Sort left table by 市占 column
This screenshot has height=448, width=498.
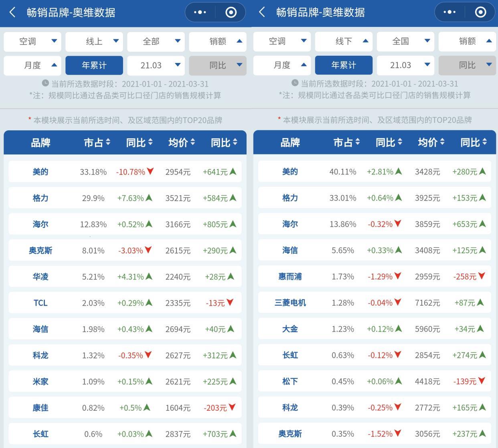(97, 143)
